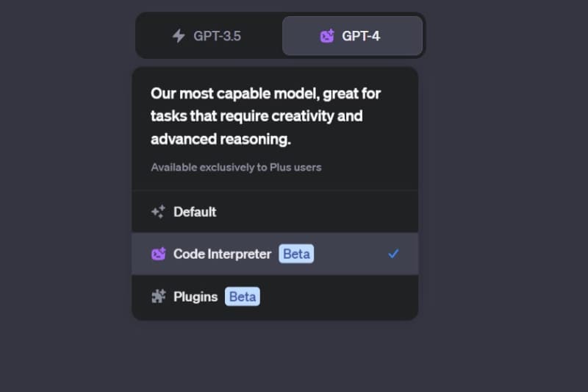Click the GPT-4 label text

361,35
